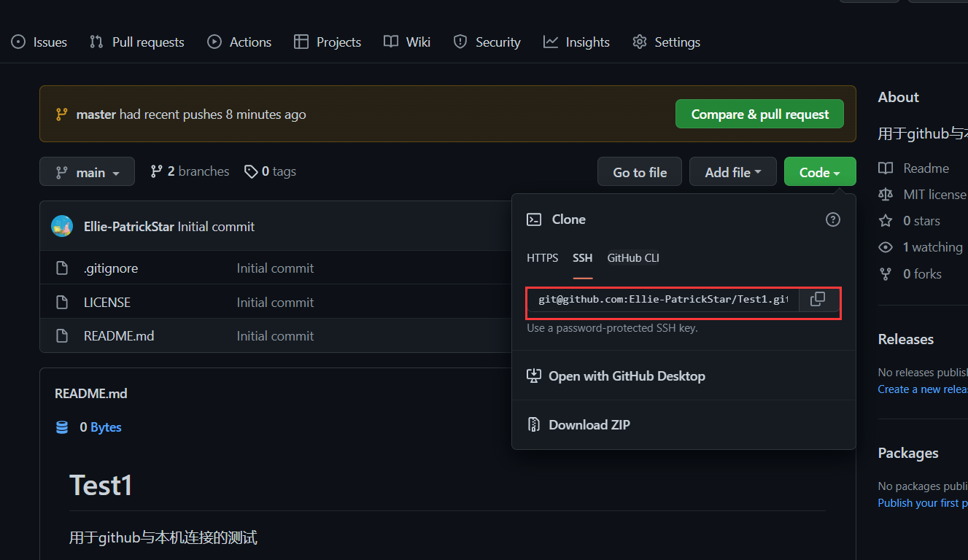Open the .gitignore file
Viewport: 968px width, 560px height.
pos(111,268)
